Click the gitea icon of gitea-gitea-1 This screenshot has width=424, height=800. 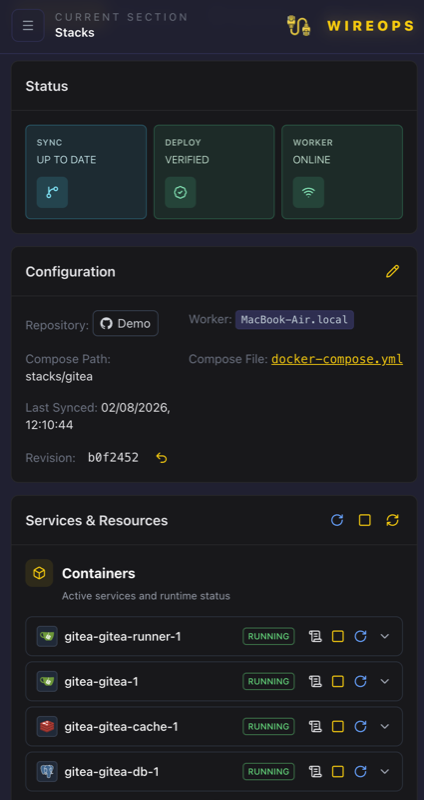pos(47,681)
